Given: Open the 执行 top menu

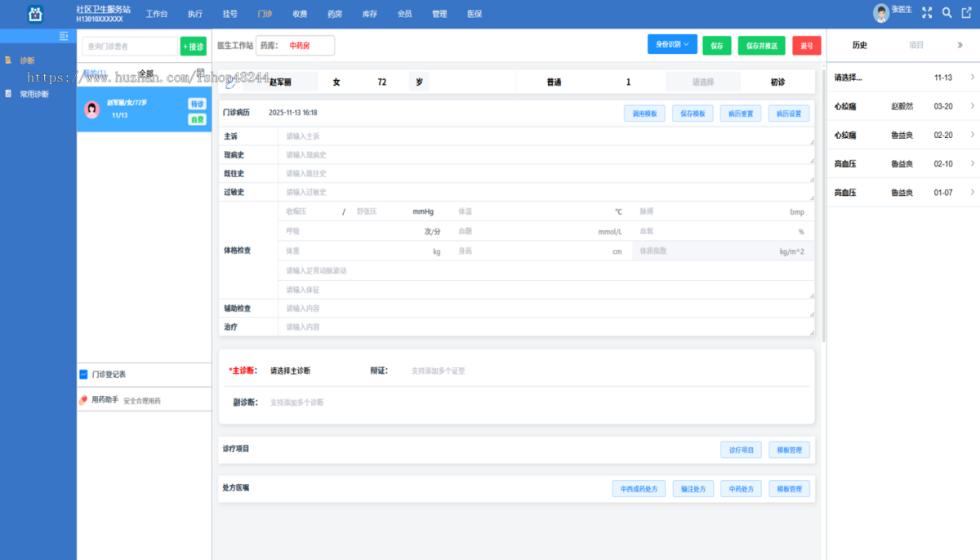Looking at the screenshot, I should (195, 14).
